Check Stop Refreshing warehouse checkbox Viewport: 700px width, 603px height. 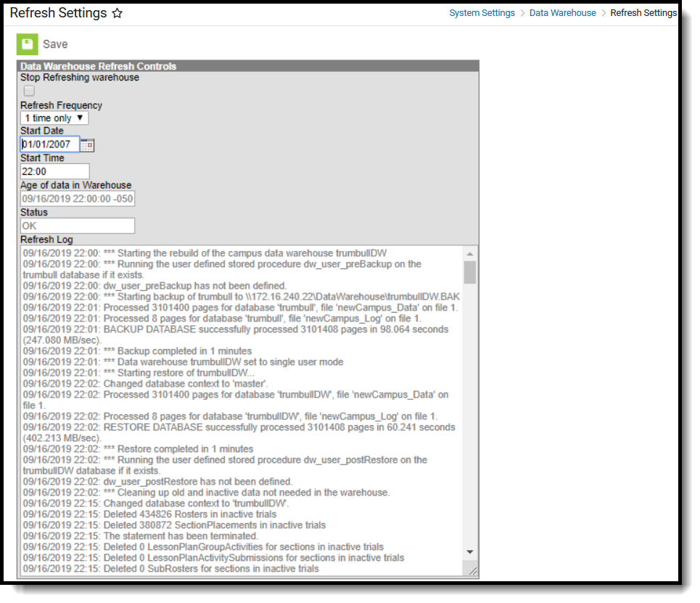click(29, 91)
